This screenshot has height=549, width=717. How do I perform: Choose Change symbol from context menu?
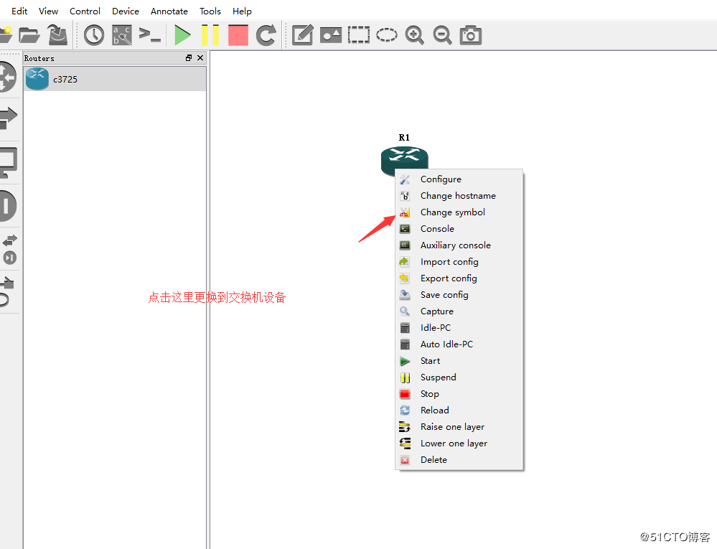(459, 212)
